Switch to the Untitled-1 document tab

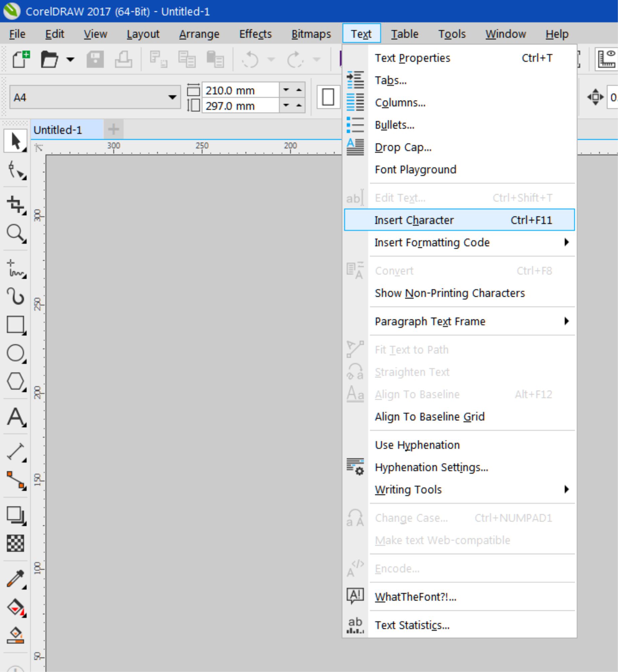click(67, 130)
